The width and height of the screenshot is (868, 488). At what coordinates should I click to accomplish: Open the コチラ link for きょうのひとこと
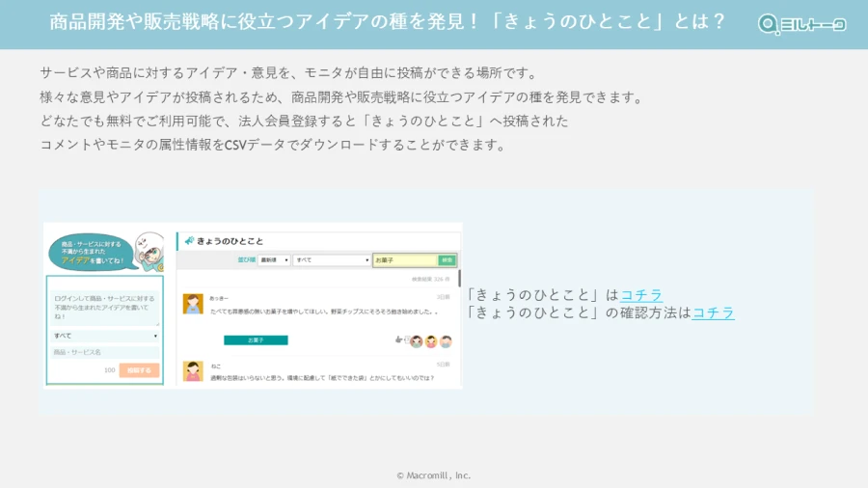pyautogui.click(x=641, y=295)
